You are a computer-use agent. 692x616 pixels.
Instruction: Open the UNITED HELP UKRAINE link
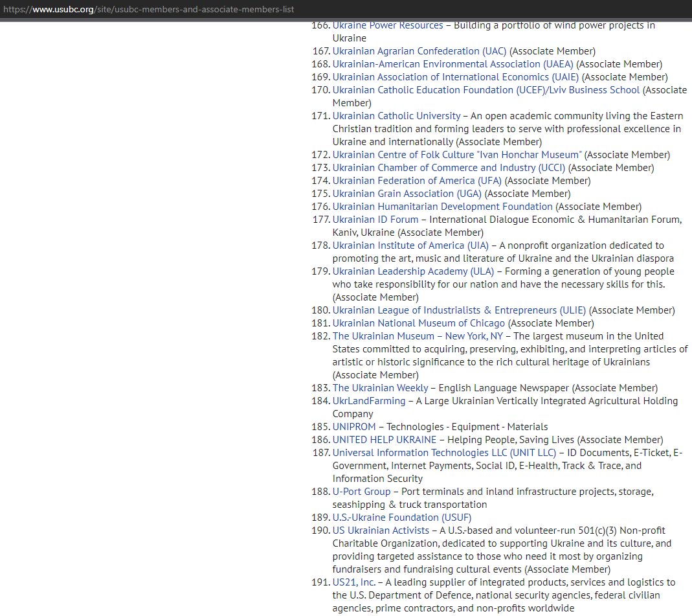coord(384,440)
